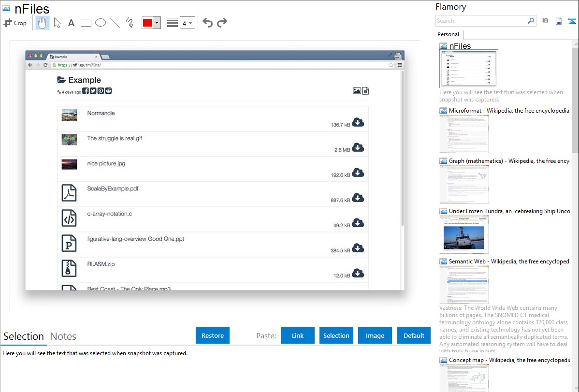Open the nFiles snapshot thumbnail
This screenshot has width=579, height=392.
(468, 69)
